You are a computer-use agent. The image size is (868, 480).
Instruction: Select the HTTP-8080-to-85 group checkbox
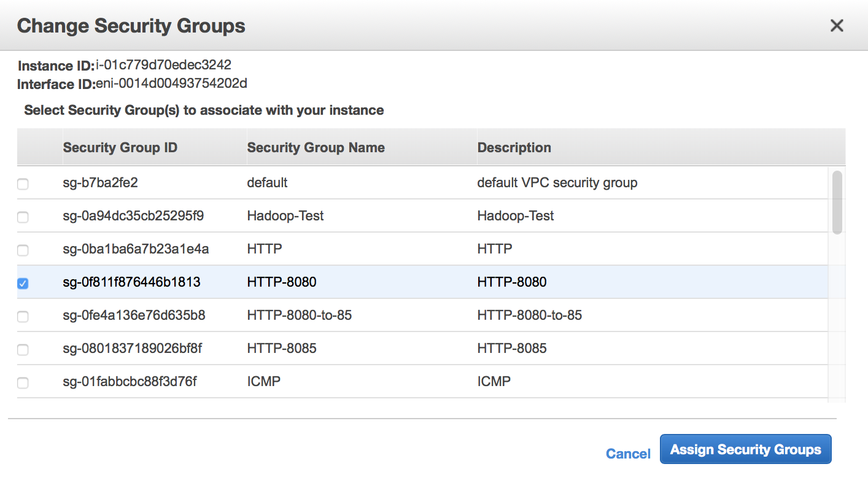point(23,317)
